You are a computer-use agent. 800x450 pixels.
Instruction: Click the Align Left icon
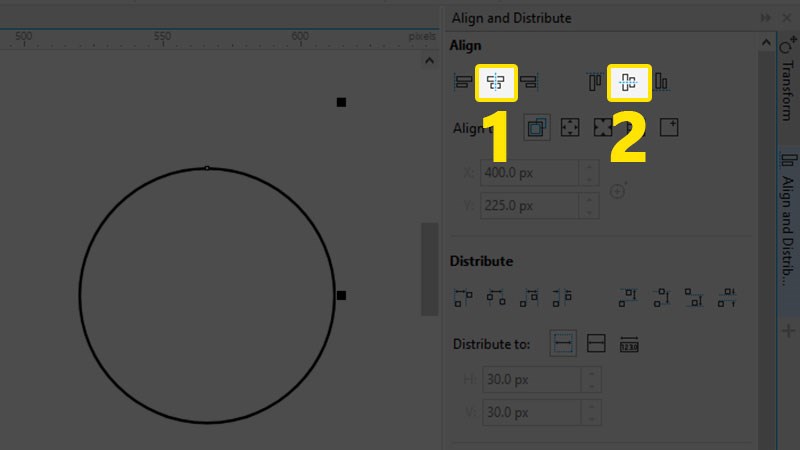(x=463, y=82)
